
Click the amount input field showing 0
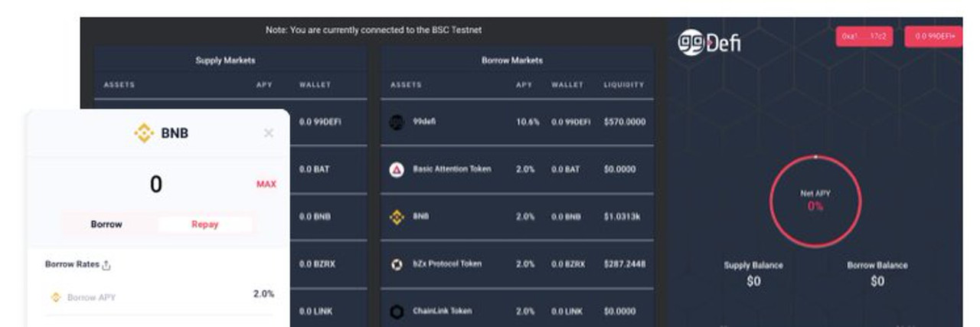(x=156, y=185)
